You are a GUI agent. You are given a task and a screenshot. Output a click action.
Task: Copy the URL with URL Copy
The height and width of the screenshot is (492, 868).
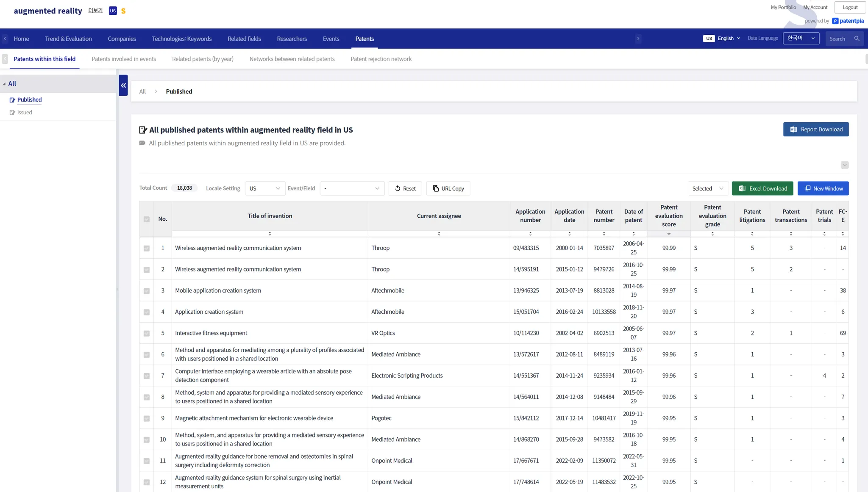click(x=448, y=188)
